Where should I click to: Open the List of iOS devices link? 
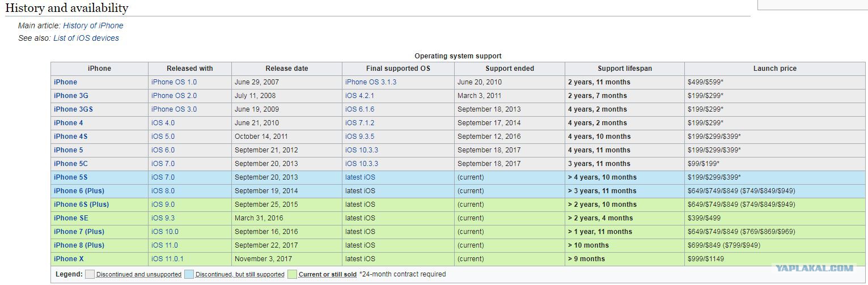(86, 38)
